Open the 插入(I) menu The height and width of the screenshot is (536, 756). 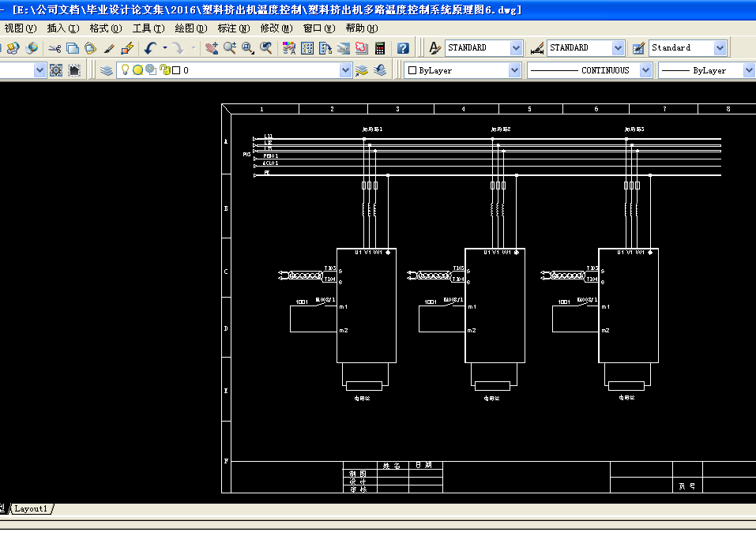click(x=63, y=28)
